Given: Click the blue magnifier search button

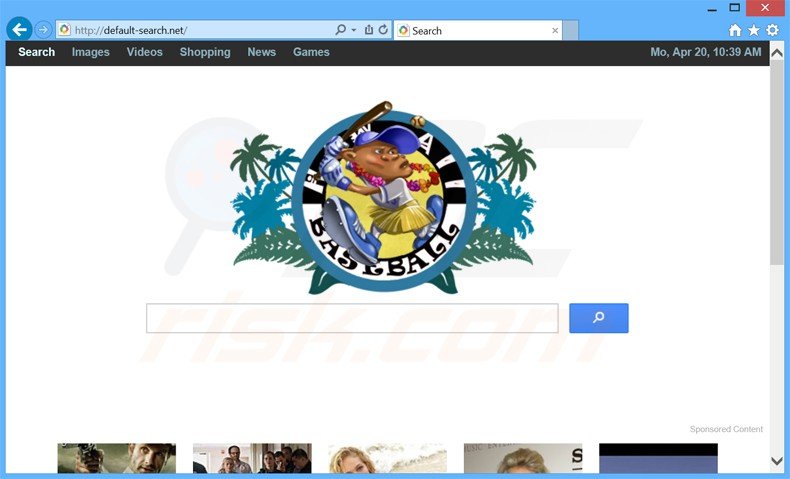Looking at the screenshot, I should (599, 318).
